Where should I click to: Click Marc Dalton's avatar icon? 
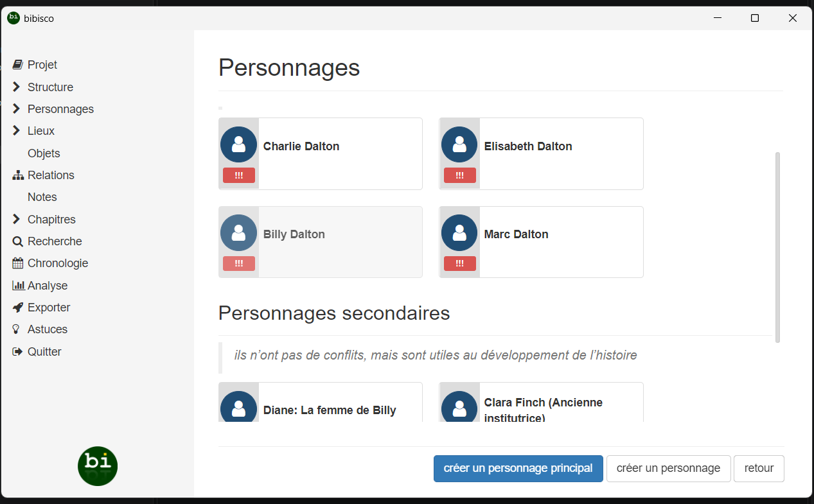click(x=459, y=232)
